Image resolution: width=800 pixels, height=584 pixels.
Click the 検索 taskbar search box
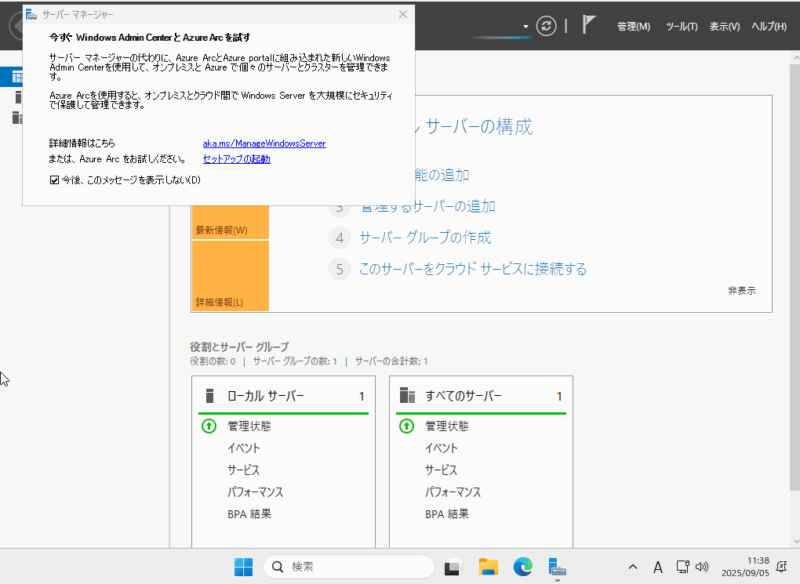(348, 567)
